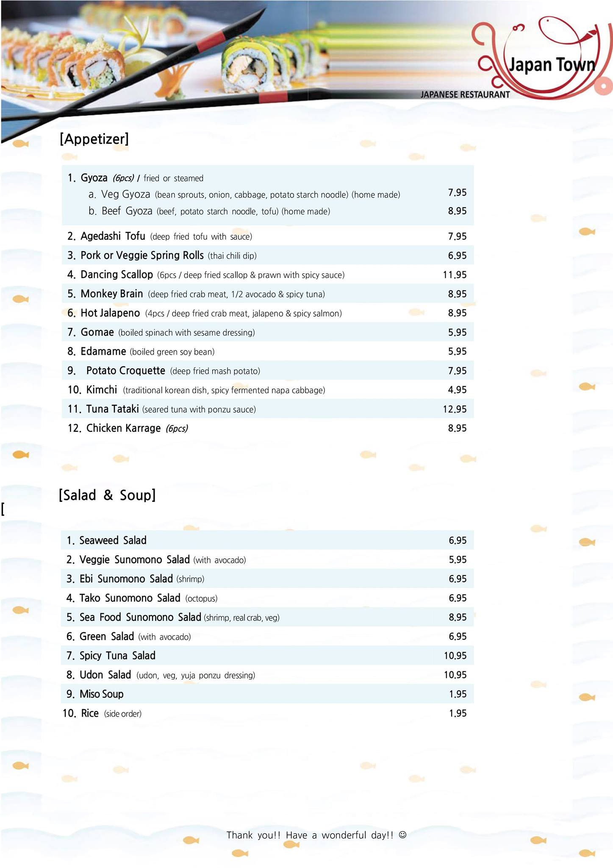Image resolution: width=613 pixels, height=868 pixels.
Task: Select the Ebi Sunomono Salad
Action: point(126,579)
